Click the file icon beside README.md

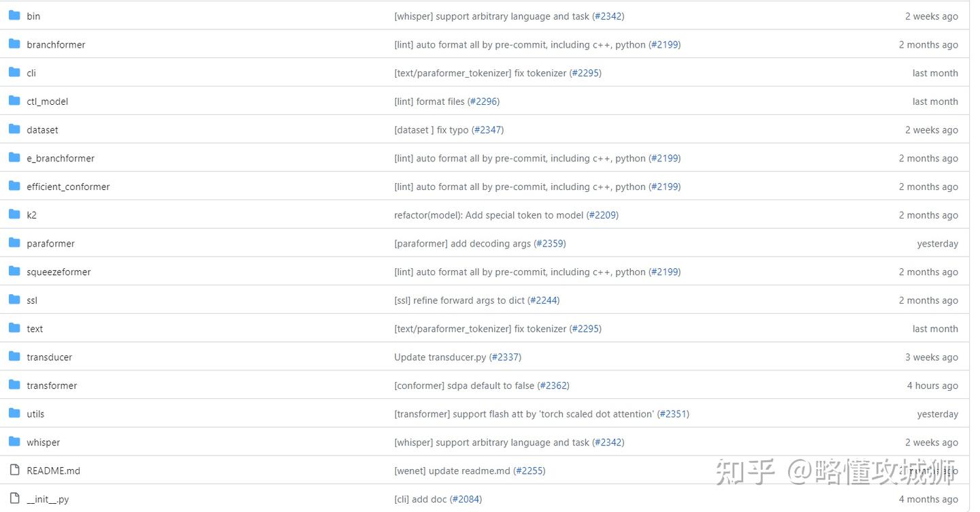click(x=14, y=470)
